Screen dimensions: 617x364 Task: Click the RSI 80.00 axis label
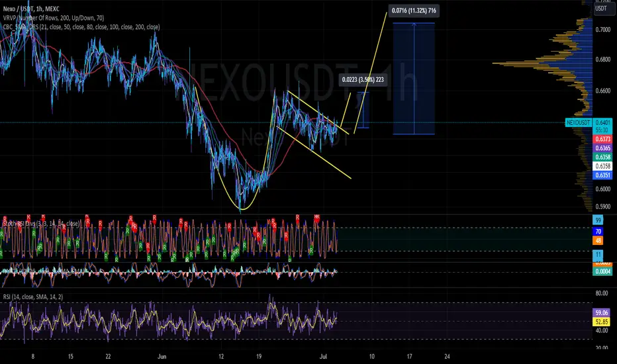pyautogui.click(x=602, y=293)
